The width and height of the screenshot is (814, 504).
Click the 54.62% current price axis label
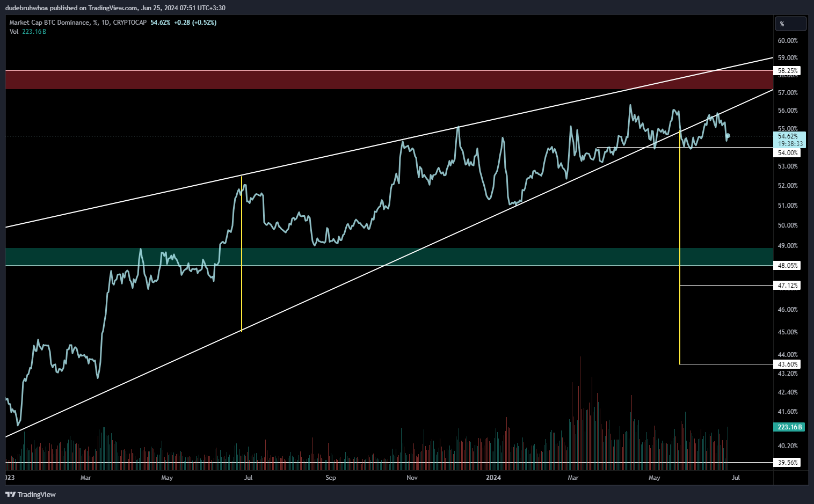788,136
